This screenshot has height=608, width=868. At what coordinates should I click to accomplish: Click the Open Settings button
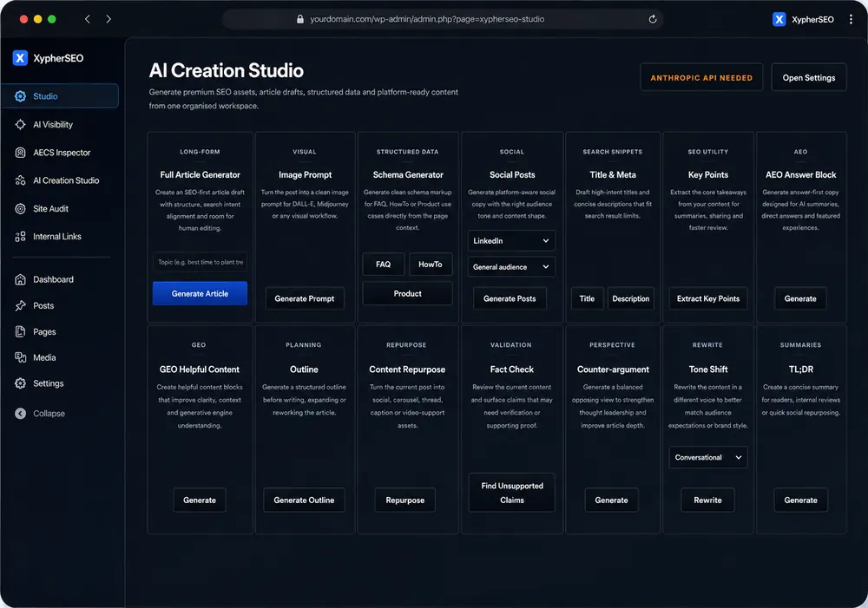(809, 78)
